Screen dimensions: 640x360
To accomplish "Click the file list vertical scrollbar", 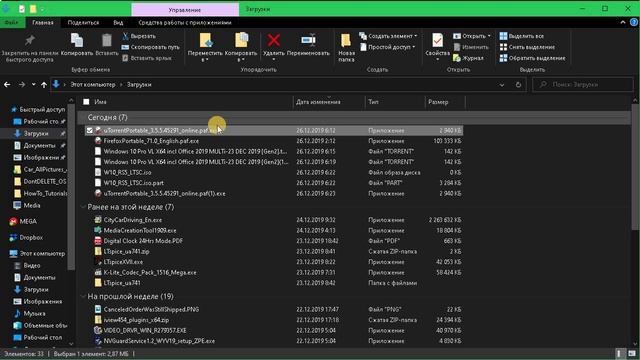I will coord(635,167).
